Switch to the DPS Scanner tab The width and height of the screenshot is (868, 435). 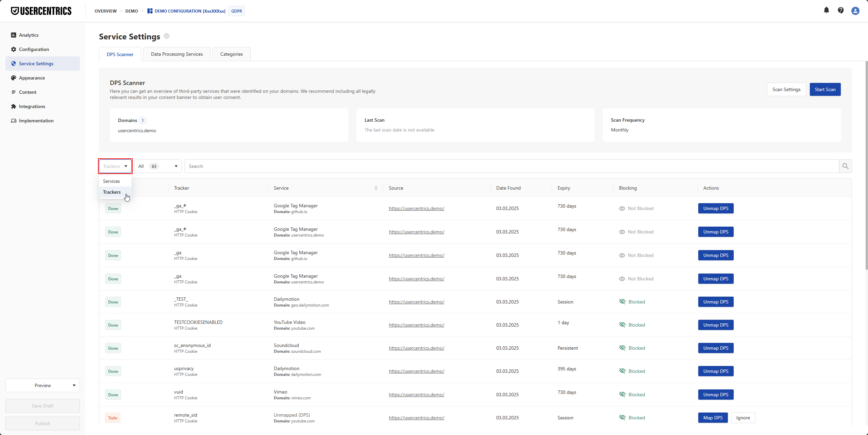(x=120, y=54)
